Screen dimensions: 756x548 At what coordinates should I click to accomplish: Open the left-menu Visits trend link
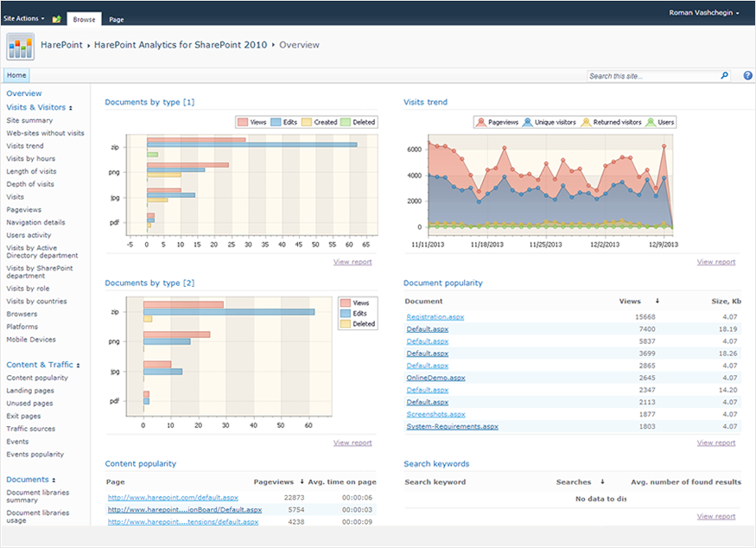tap(25, 146)
